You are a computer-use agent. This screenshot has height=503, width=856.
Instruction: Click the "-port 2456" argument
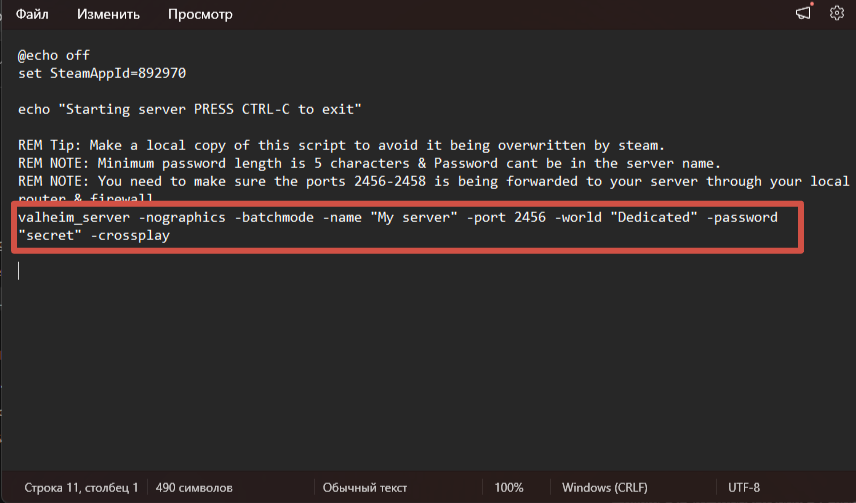(506, 217)
